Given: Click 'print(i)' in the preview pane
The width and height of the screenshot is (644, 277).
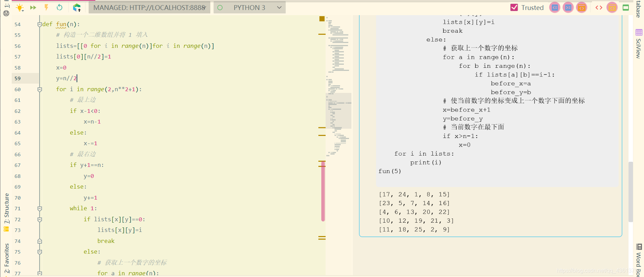Looking at the screenshot, I should point(426,162).
